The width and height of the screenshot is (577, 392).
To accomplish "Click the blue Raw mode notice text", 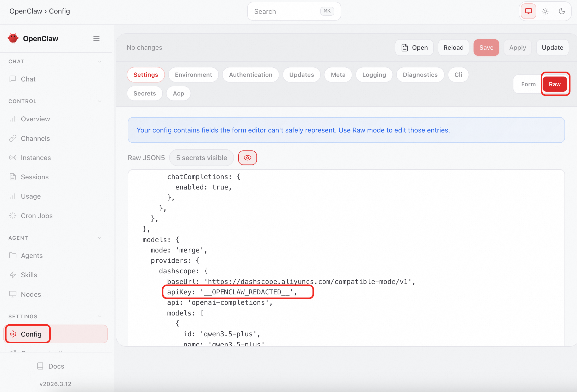I will (293, 130).
